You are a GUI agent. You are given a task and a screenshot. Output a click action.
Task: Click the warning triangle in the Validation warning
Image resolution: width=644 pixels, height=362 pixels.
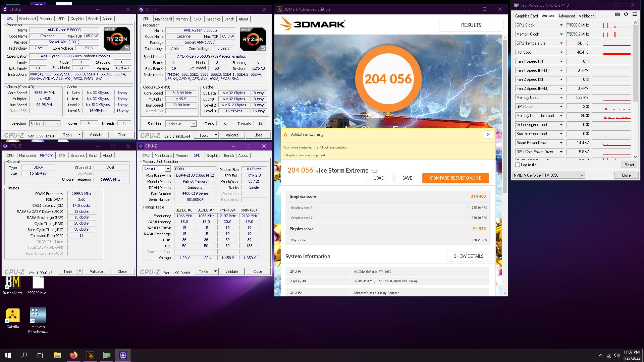click(x=285, y=134)
